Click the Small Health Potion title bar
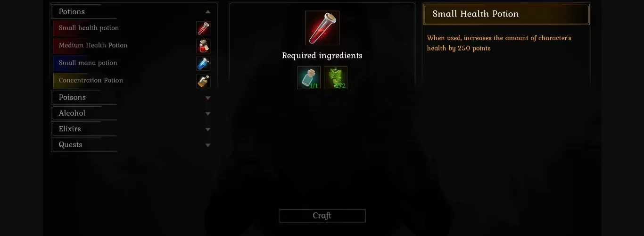This screenshot has width=644, height=236. tap(506, 14)
